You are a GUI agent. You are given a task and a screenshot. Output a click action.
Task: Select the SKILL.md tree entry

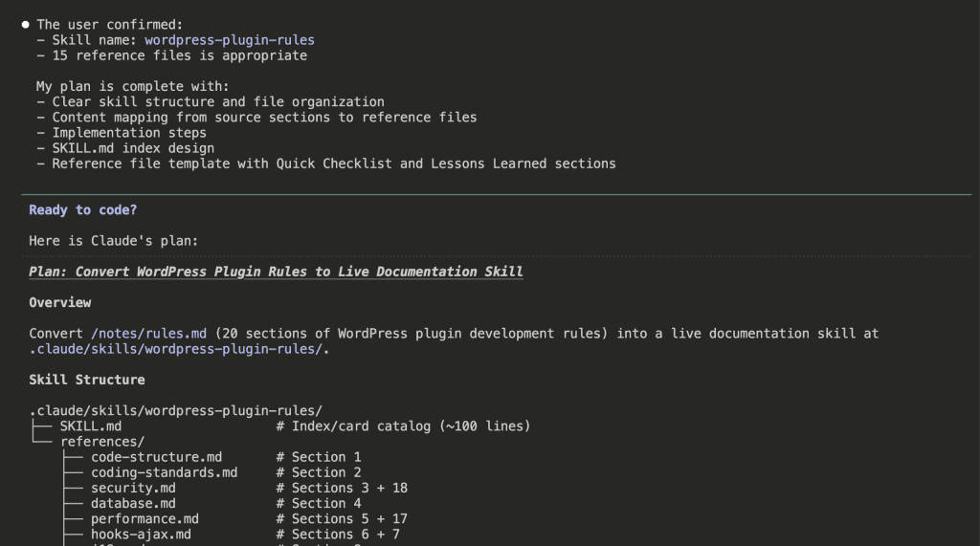(x=91, y=426)
